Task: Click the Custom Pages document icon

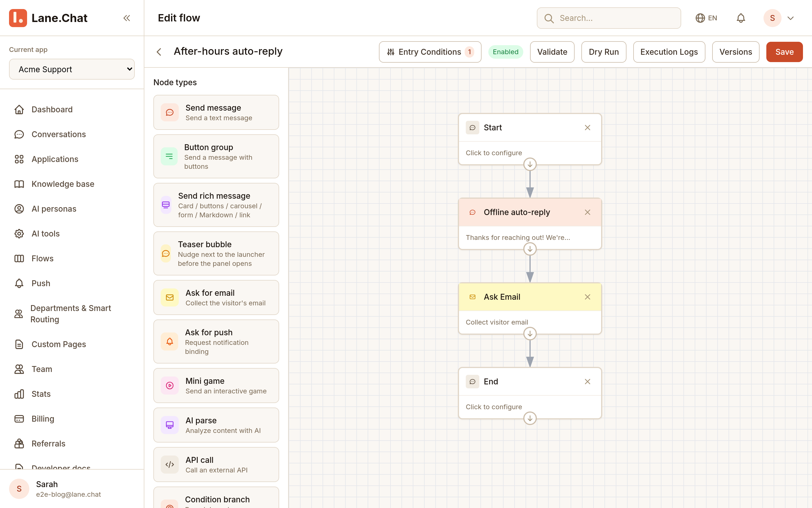Action: (19, 344)
